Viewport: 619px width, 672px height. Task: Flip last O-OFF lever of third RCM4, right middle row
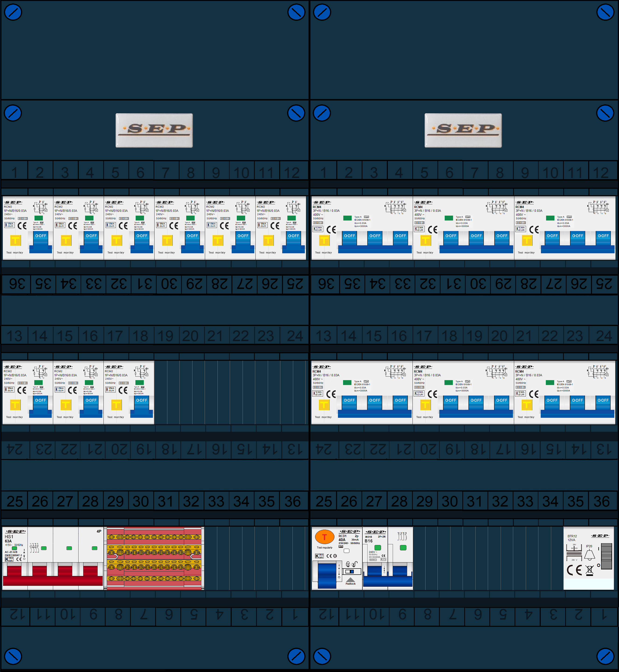603,403
